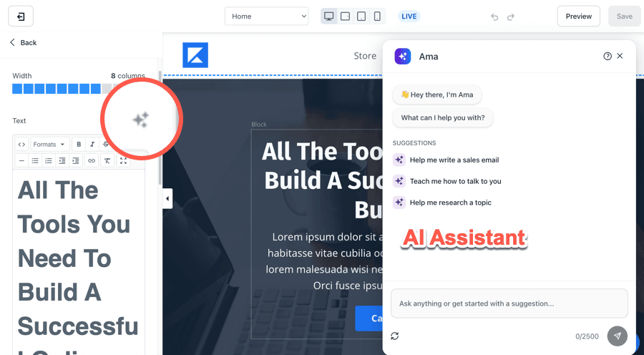
Task: Switch to mobile phone preview icon
Action: coord(377,16)
